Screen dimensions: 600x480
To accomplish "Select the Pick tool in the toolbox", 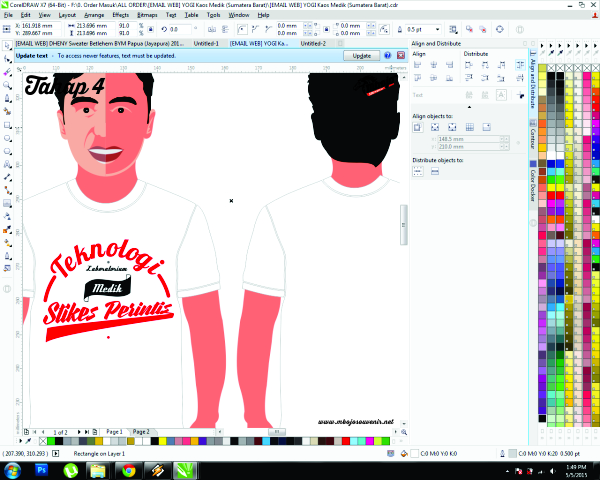I will click(x=7, y=46).
